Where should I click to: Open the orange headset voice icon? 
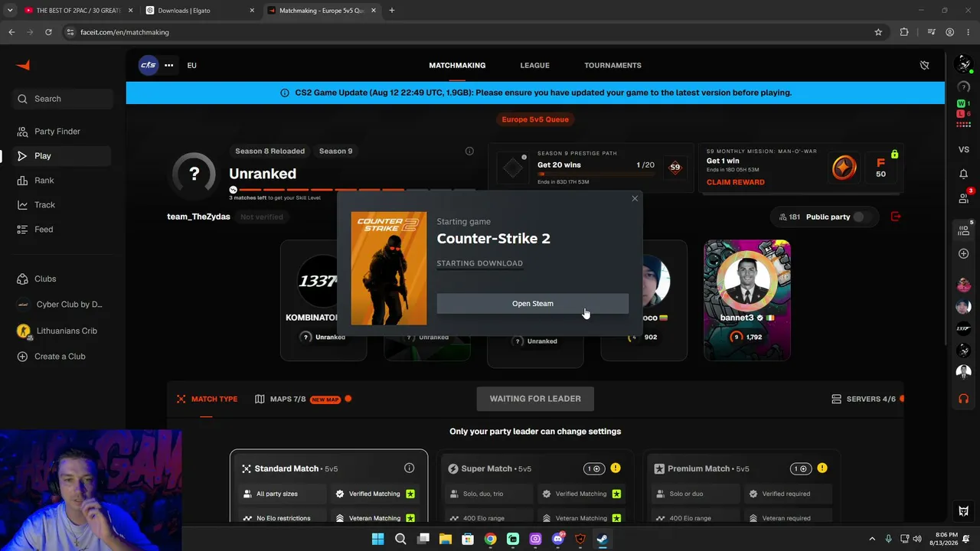[964, 398]
